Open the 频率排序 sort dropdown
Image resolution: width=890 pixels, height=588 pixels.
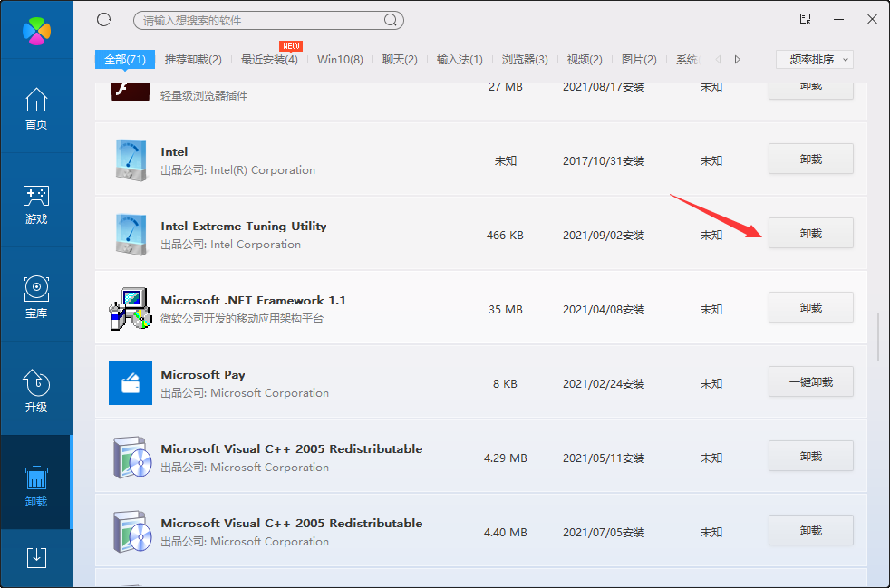point(815,59)
